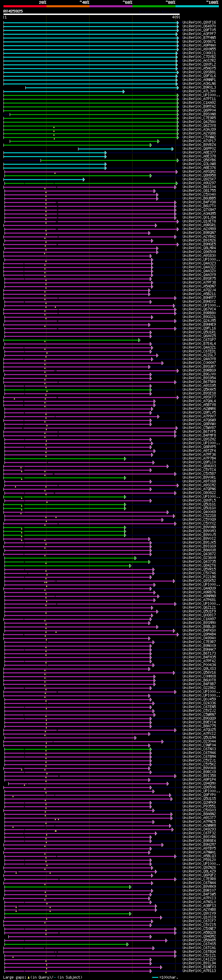Click the UniRef100_P93551 label
Image resolution: width=222 pixels, height=980 pixels.
pos(199,807)
